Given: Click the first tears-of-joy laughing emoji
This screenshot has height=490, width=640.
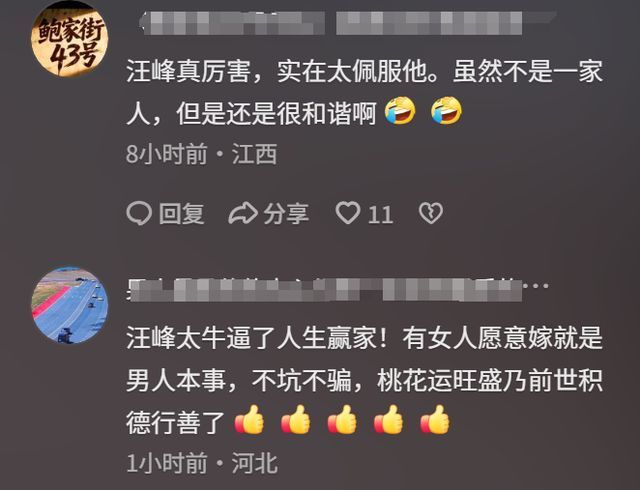Looking at the screenshot, I should coord(400,111).
